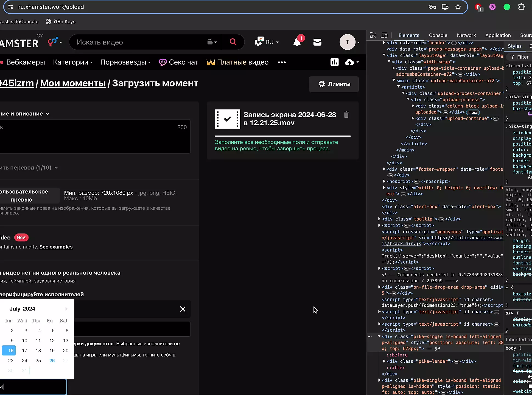Image resolution: width=532 pixels, height=395 pixels.
Task: Expand footer-wrapper div in Elements tree
Action: pyautogui.click(x=384, y=169)
